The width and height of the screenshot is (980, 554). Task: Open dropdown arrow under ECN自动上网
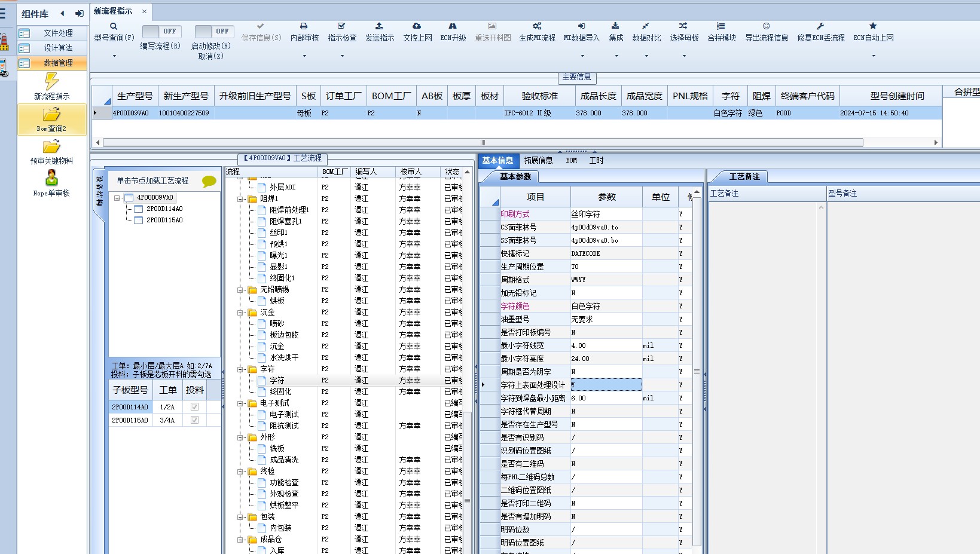[x=873, y=56]
